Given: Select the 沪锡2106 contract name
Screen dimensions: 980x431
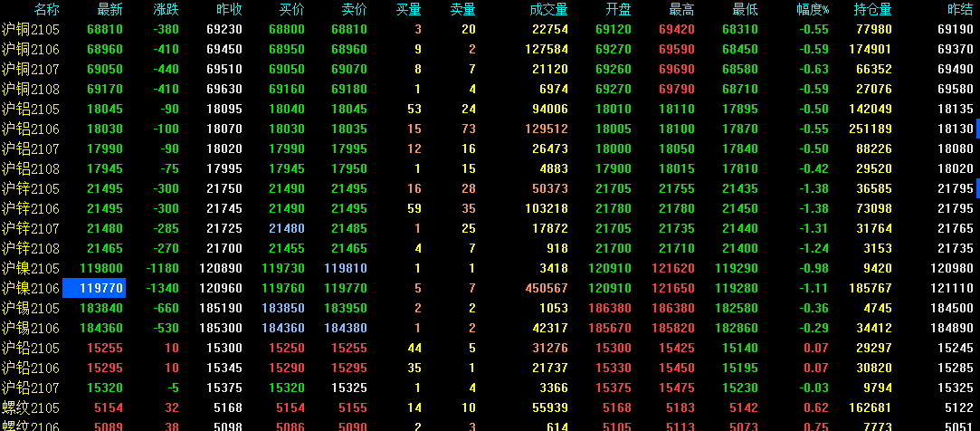Looking at the screenshot, I should (30, 329).
